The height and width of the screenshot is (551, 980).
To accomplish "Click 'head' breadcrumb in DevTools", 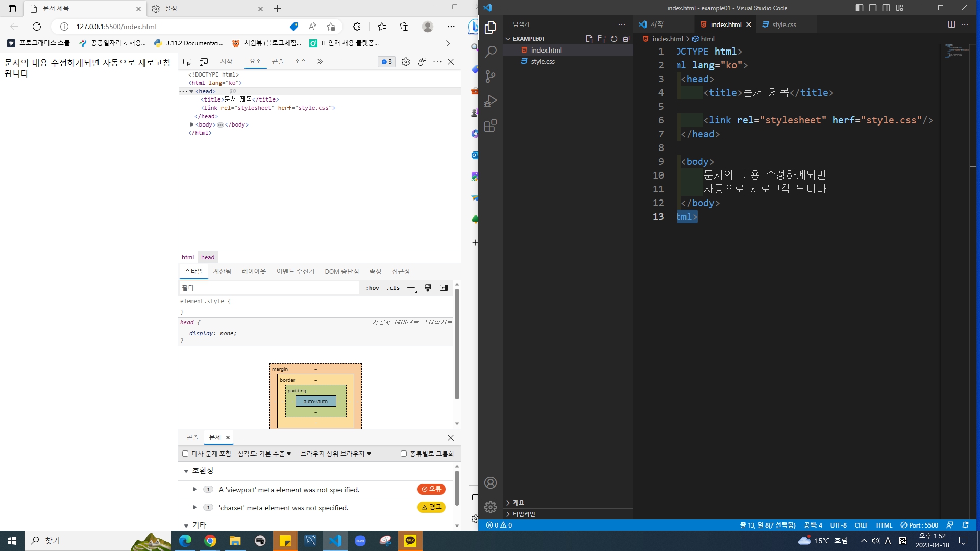I will tap(208, 257).
